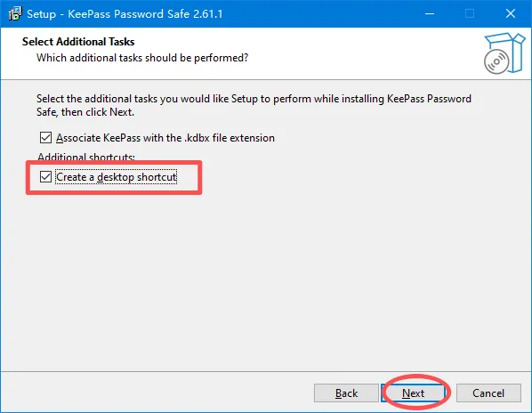Click the 'Select Additional Tasks' heading
Screen dimensions: 532x413
pos(78,42)
